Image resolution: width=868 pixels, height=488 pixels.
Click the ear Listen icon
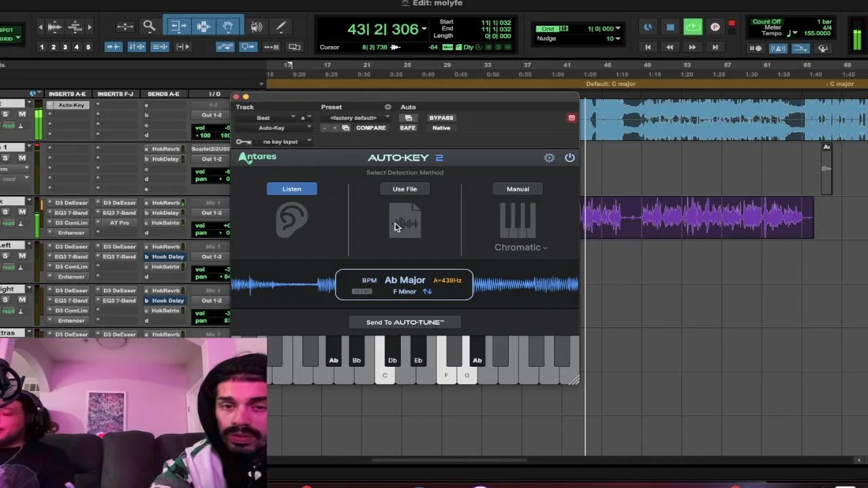coord(292,220)
